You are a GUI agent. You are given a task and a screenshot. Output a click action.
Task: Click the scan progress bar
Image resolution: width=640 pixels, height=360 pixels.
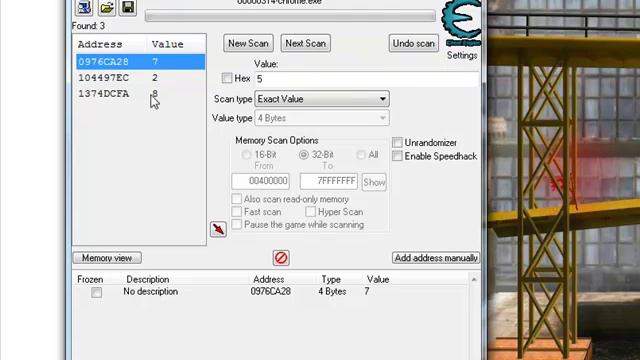(x=290, y=16)
